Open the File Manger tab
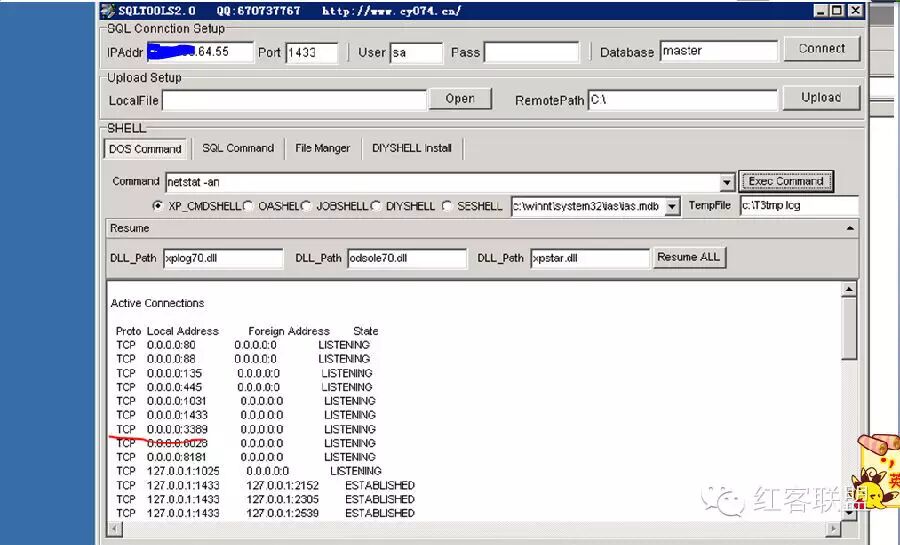This screenshot has width=900, height=545. click(322, 148)
